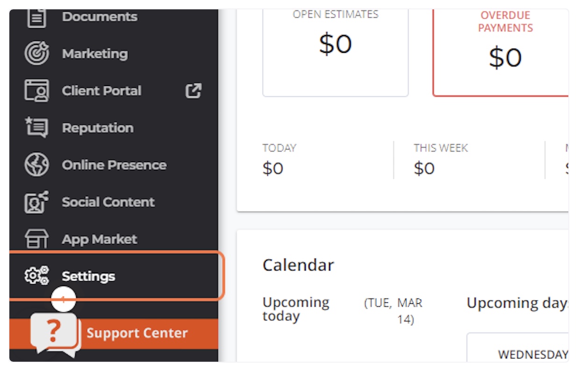
Task: Click the Documents sidebar icon
Action: point(36,17)
